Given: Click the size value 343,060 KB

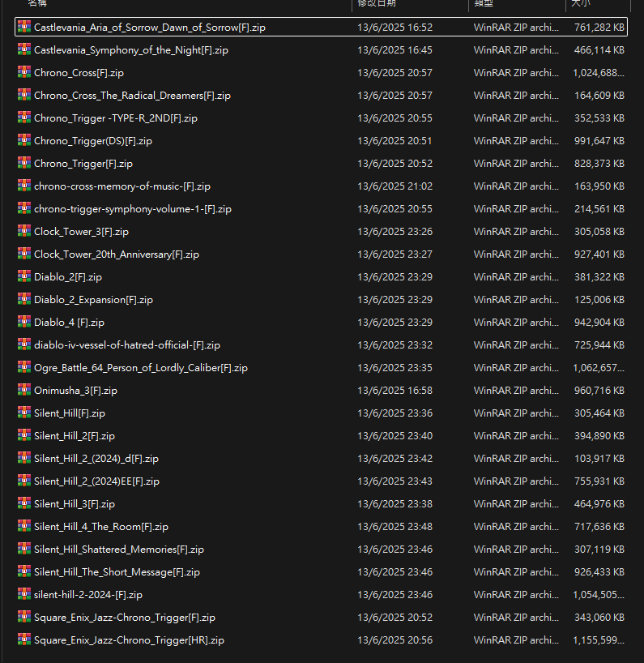Looking at the screenshot, I should pos(599,618).
